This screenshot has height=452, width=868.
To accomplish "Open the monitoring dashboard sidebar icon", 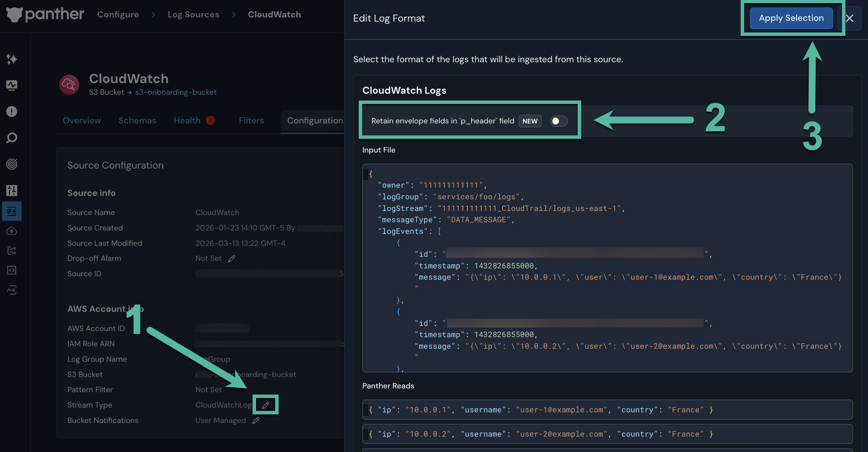I will [12, 85].
